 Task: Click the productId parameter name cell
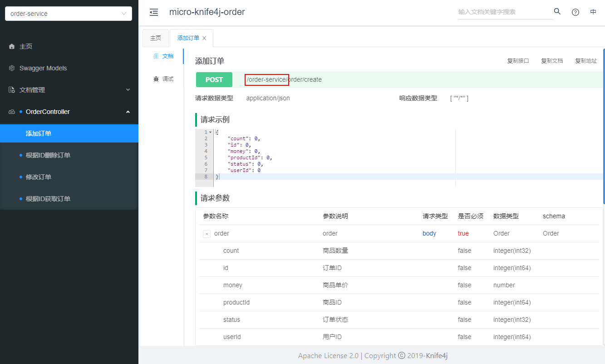[x=236, y=302]
